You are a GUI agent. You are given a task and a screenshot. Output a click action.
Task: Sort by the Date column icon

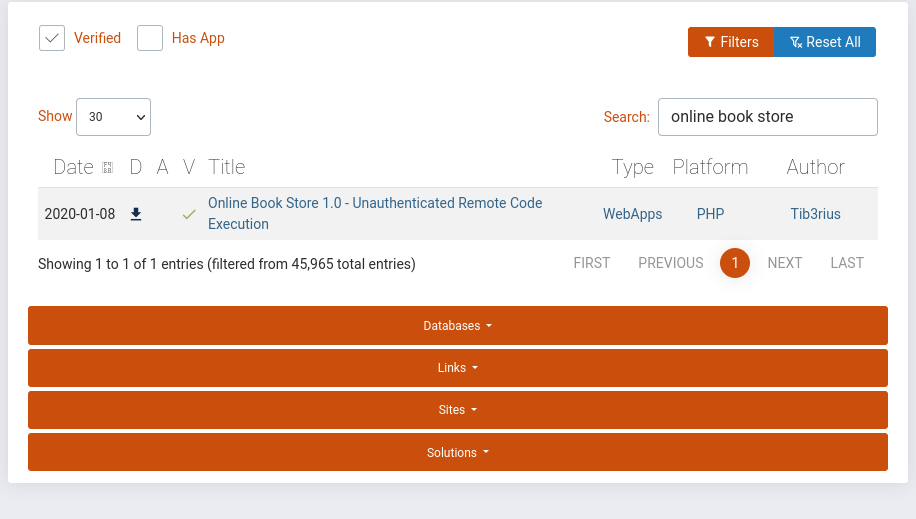click(107, 167)
